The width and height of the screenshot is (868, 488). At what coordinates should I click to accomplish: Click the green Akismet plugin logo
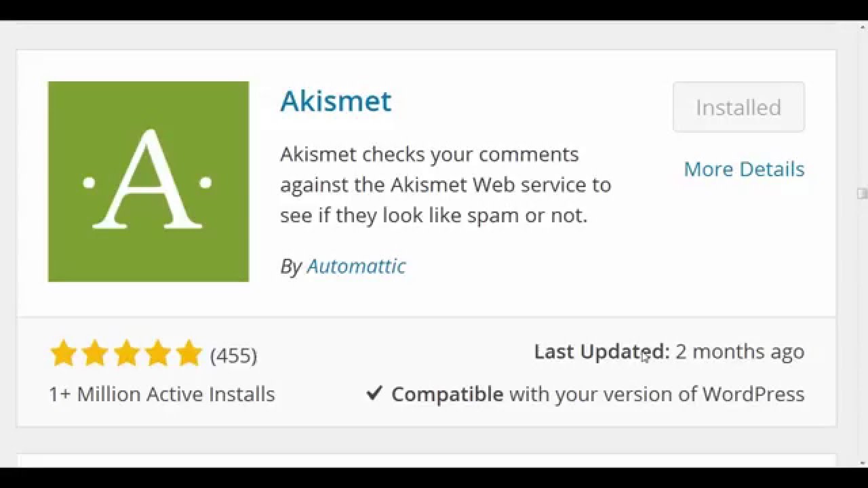coord(148,181)
